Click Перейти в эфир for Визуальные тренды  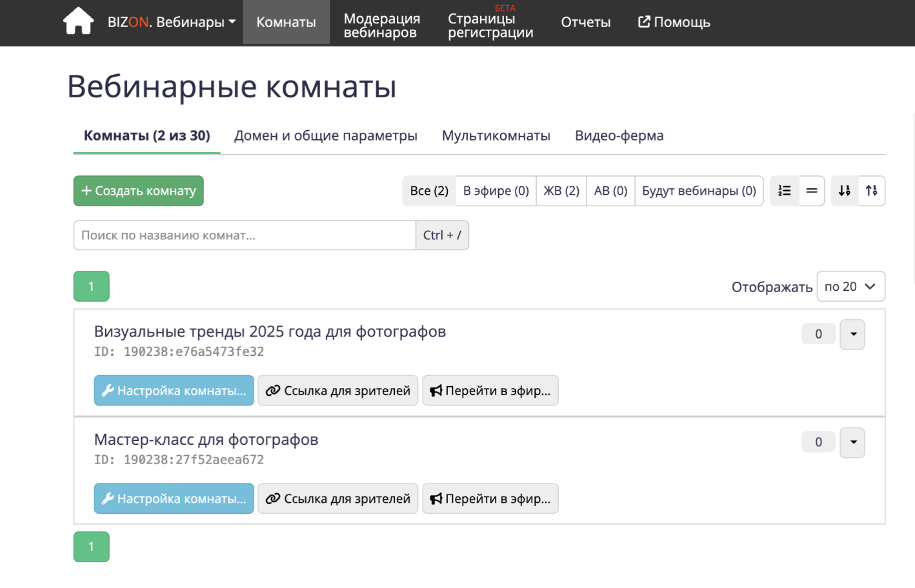tap(490, 391)
